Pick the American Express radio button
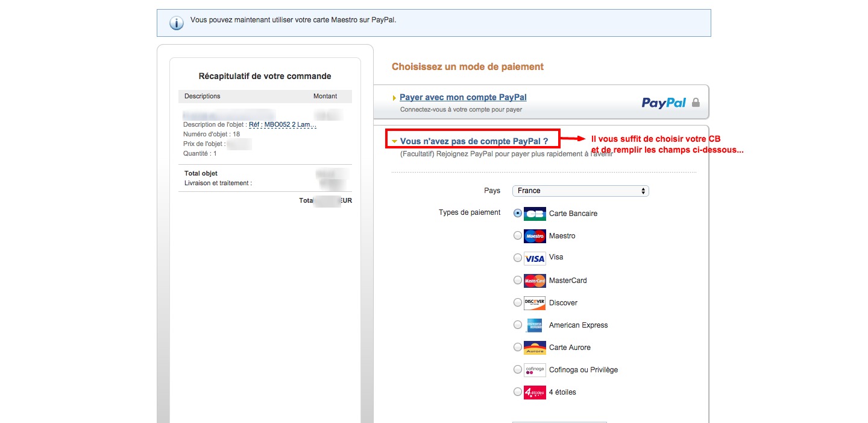 tap(517, 325)
